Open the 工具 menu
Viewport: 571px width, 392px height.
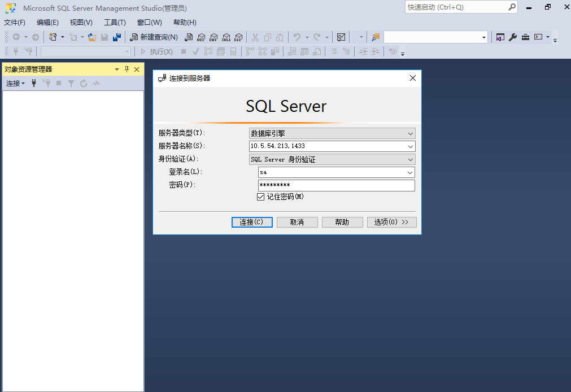pos(115,23)
